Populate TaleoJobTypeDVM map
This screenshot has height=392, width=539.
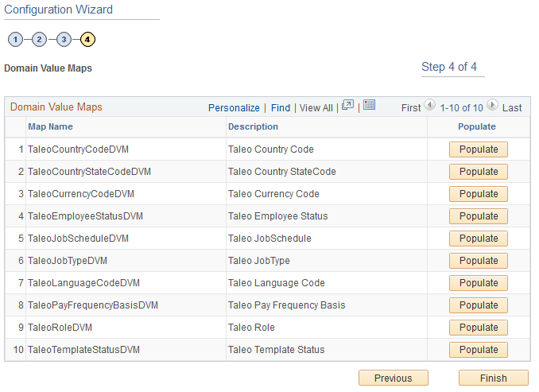[479, 261]
